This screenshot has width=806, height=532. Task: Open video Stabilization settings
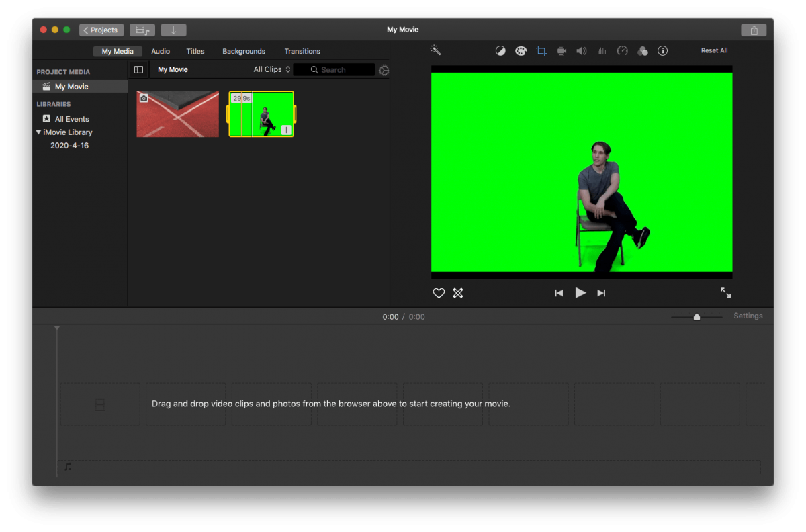click(562, 50)
